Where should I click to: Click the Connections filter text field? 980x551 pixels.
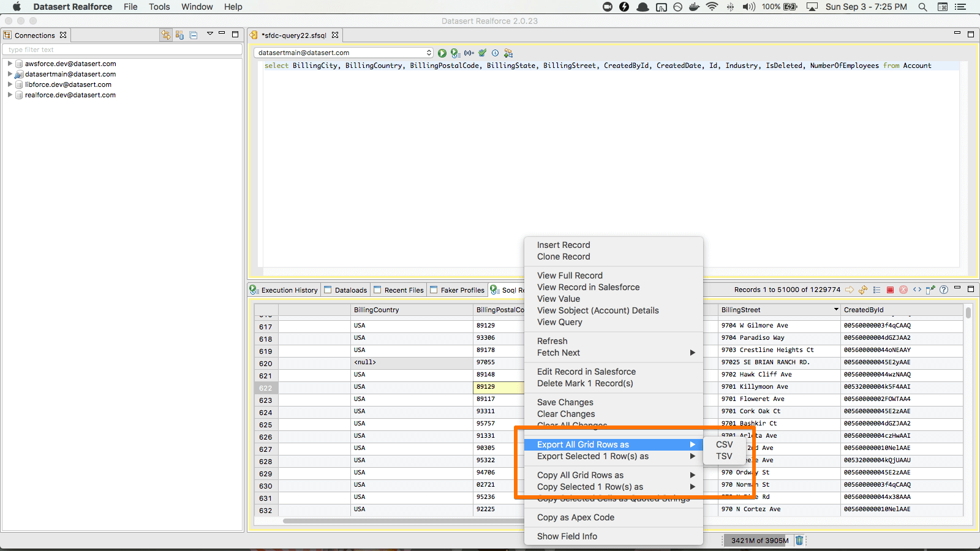[123, 50]
